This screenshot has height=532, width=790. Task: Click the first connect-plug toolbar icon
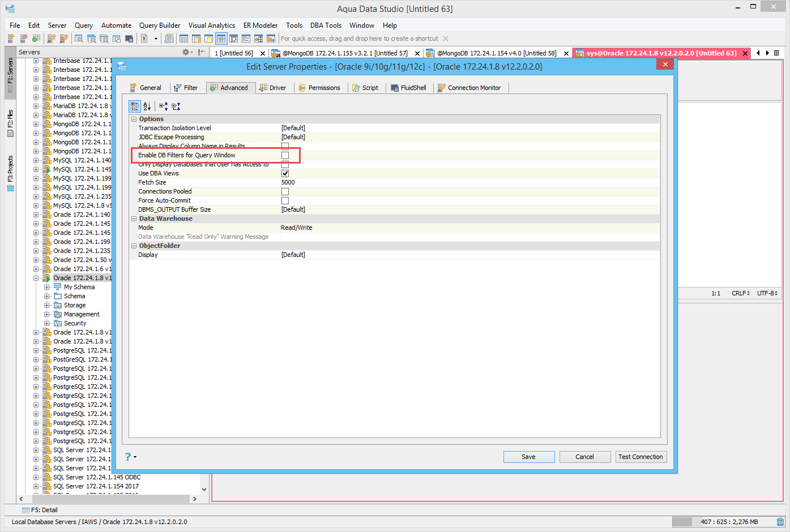click(51, 38)
